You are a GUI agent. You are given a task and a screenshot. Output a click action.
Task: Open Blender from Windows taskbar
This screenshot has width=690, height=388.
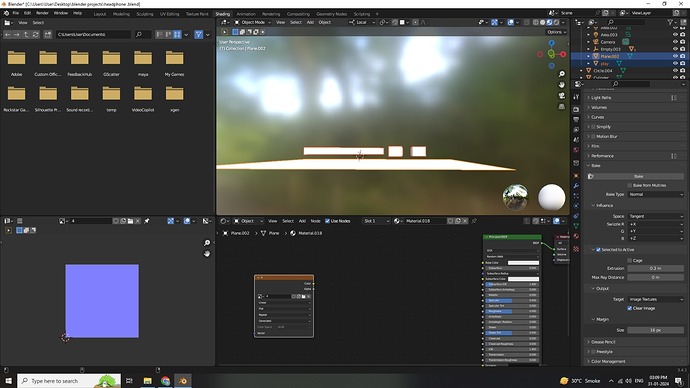pos(183,381)
